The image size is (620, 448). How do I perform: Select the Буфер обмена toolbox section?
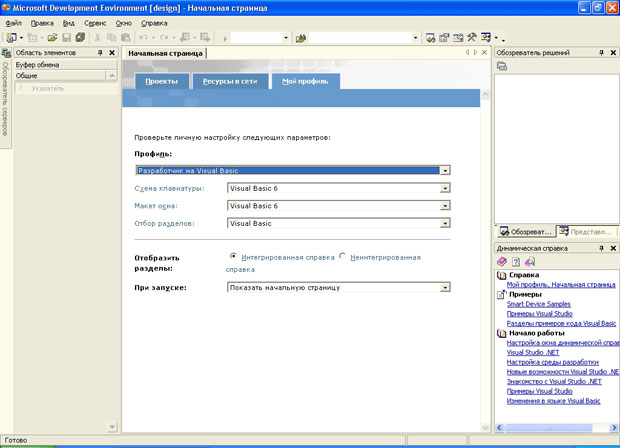(66, 65)
